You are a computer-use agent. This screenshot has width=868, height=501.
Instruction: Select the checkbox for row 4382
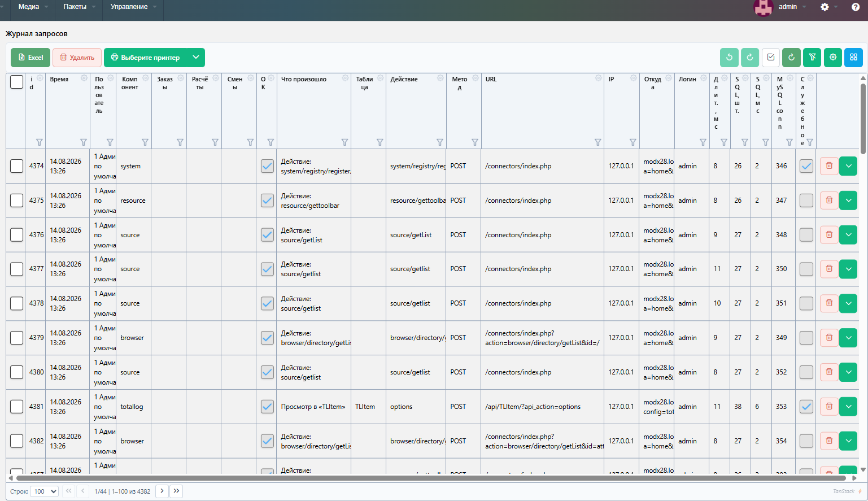(x=17, y=441)
